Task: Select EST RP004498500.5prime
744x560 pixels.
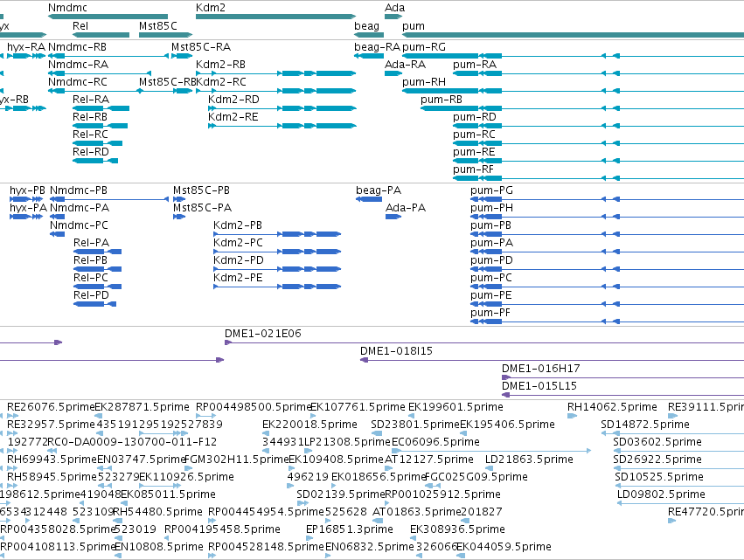Action: [x=206, y=417]
